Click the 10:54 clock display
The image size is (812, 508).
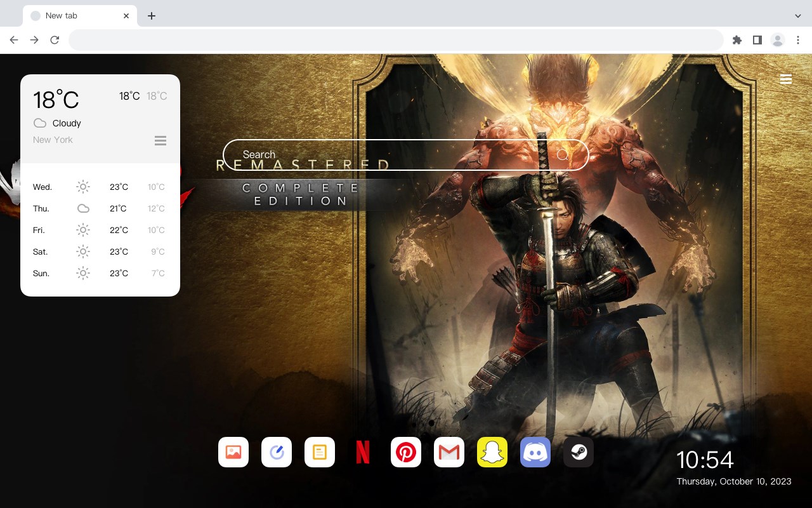pos(705,460)
